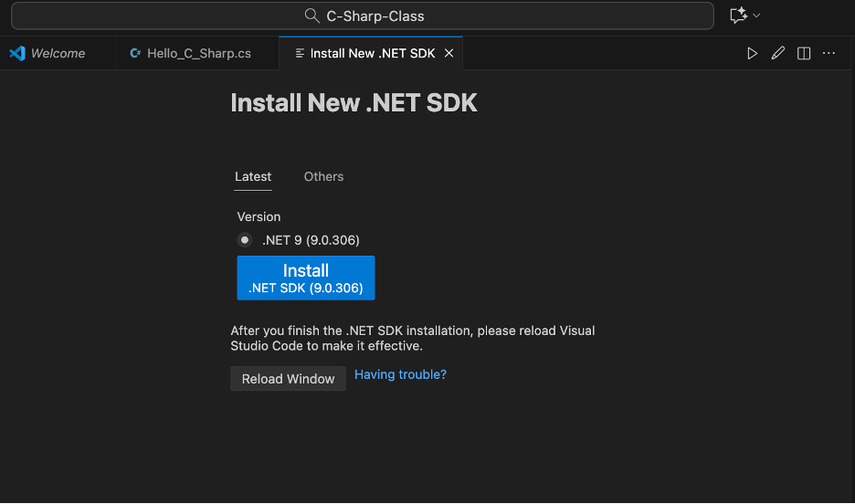Click the Version label text

tap(259, 217)
